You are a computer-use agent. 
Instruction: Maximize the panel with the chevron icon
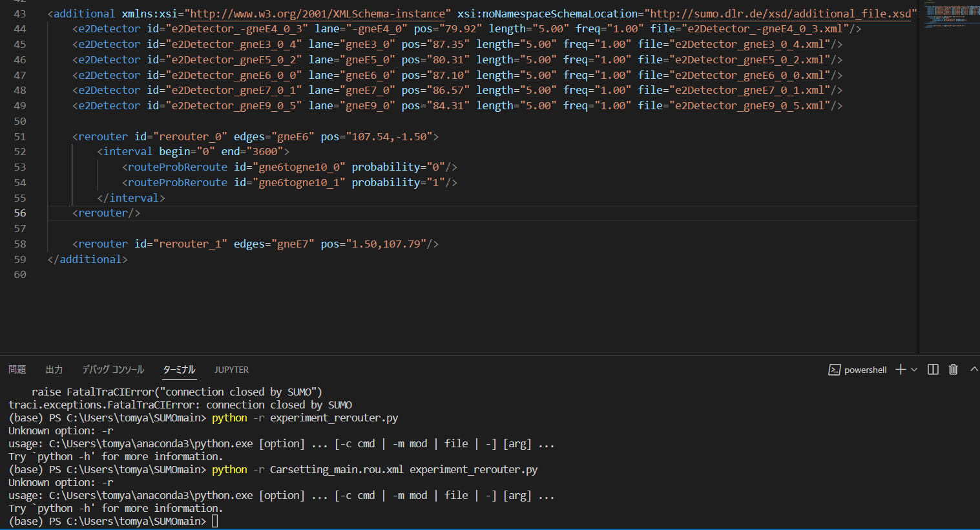pos(974,369)
